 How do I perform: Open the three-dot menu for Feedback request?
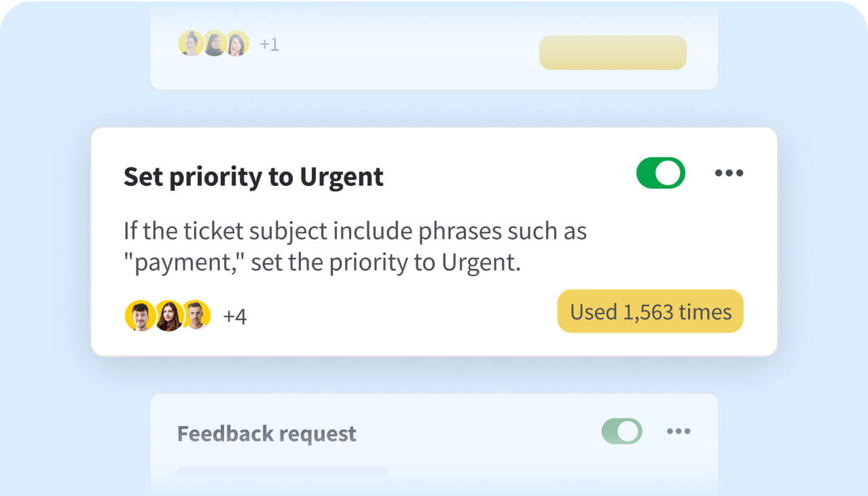coord(679,431)
